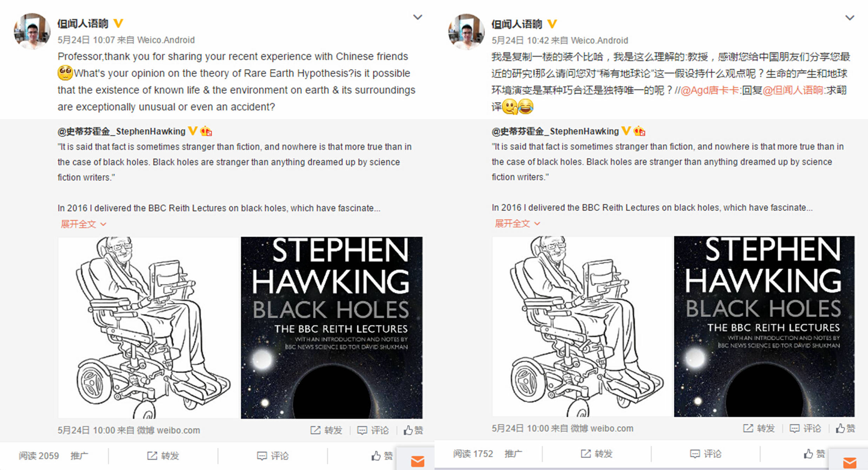Image resolution: width=868 pixels, height=470 pixels.
Task: Expand full text in left post
Action: (x=83, y=224)
